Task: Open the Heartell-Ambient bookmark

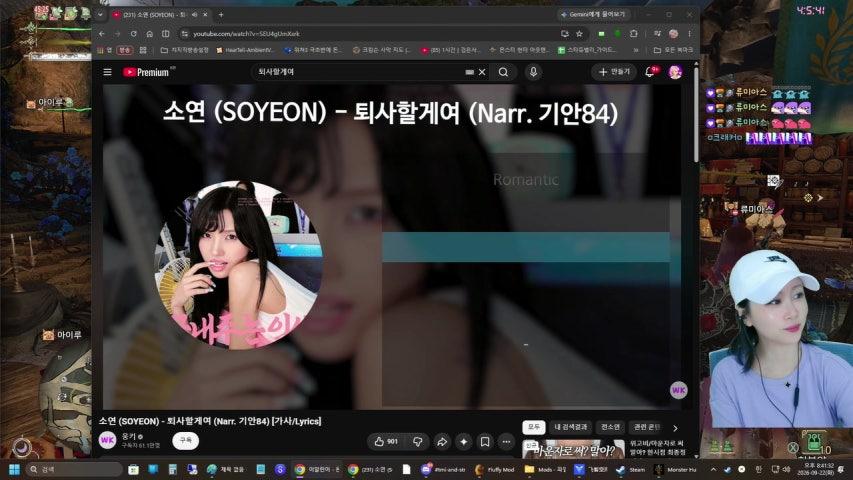Action: (x=245, y=50)
